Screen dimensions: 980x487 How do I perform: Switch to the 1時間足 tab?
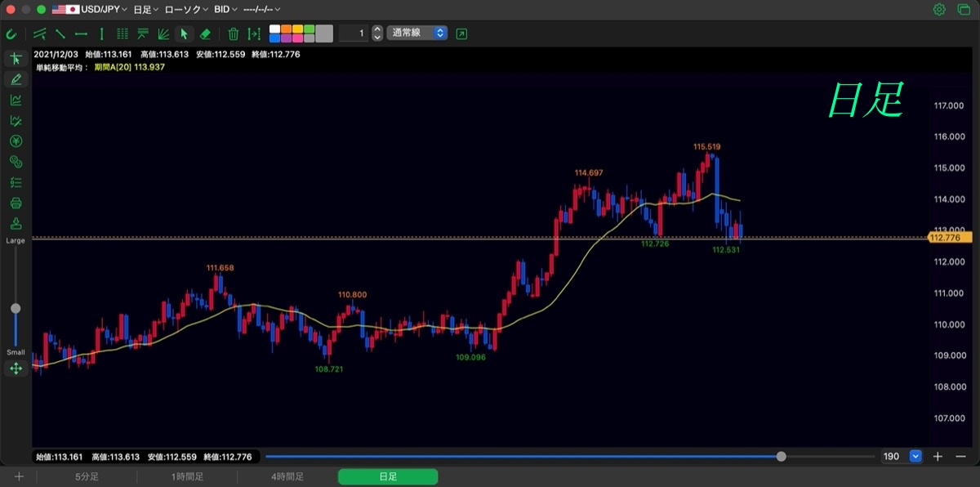click(x=188, y=476)
